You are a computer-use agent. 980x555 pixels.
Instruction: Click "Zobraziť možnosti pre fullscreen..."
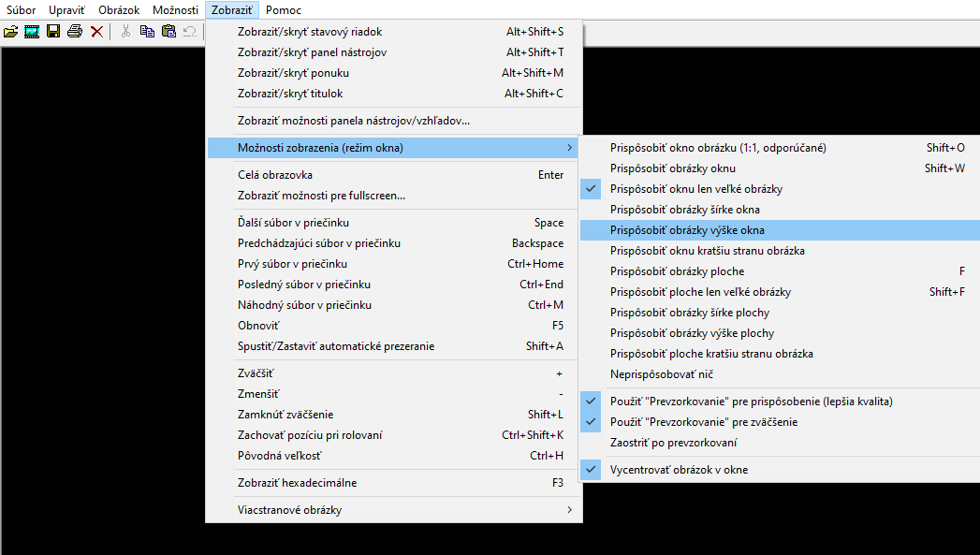pos(321,196)
